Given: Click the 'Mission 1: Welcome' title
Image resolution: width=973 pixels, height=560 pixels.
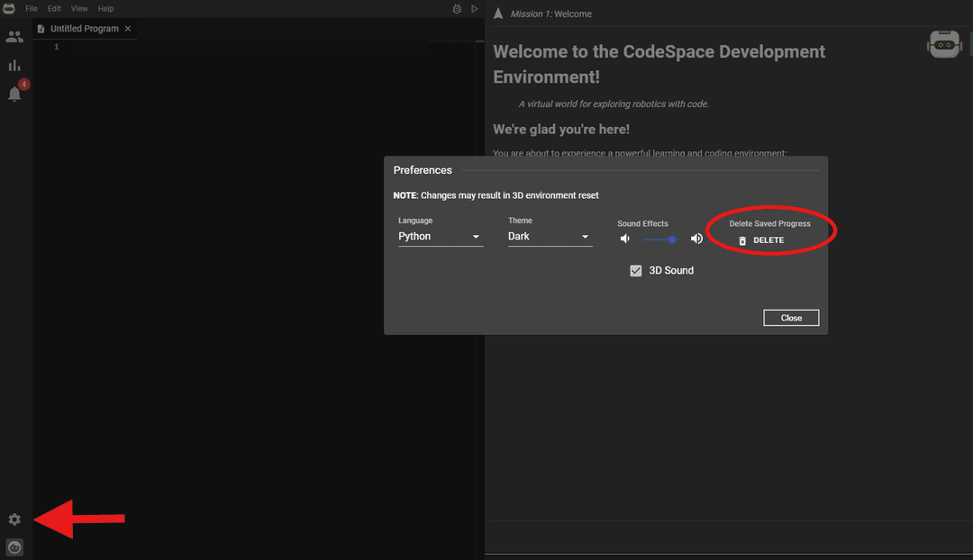Looking at the screenshot, I should (551, 14).
